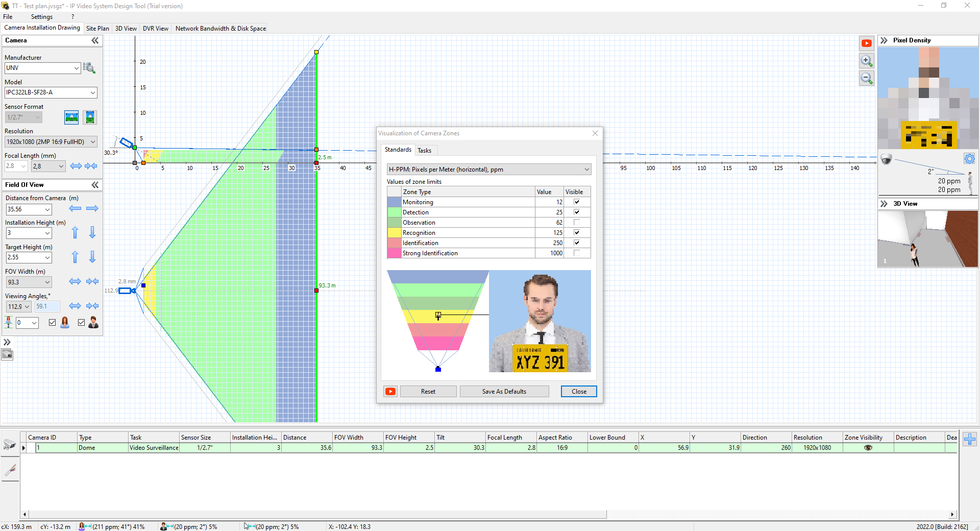980x531 pixels.
Task: Click the Save As Defaults button
Action: pyautogui.click(x=504, y=392)
